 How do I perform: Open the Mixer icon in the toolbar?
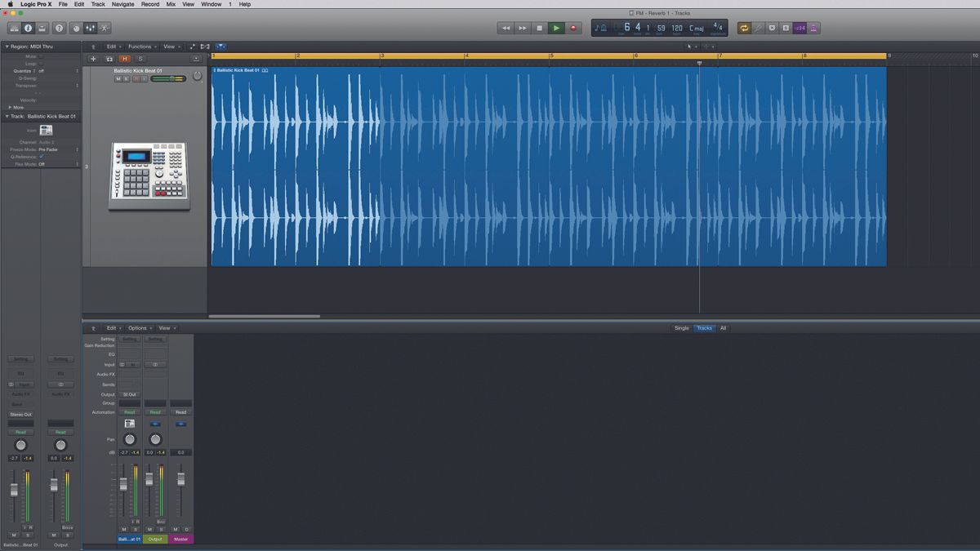pyautogui.click(x=92, y=28)
